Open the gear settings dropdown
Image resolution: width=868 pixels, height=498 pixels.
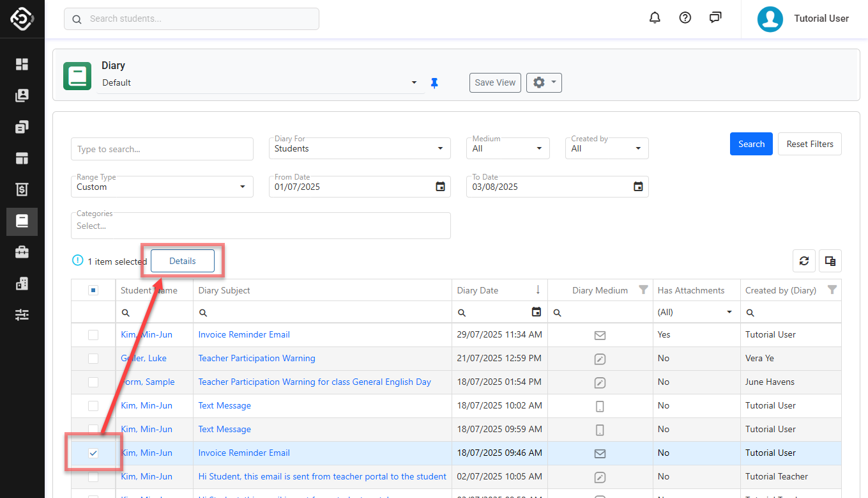544,82
